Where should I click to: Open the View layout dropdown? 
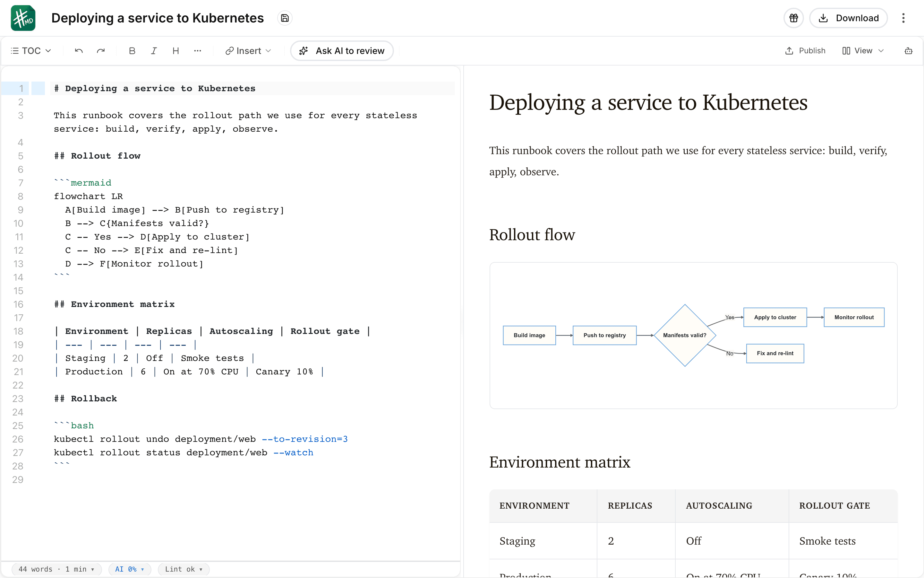[863, 51]
